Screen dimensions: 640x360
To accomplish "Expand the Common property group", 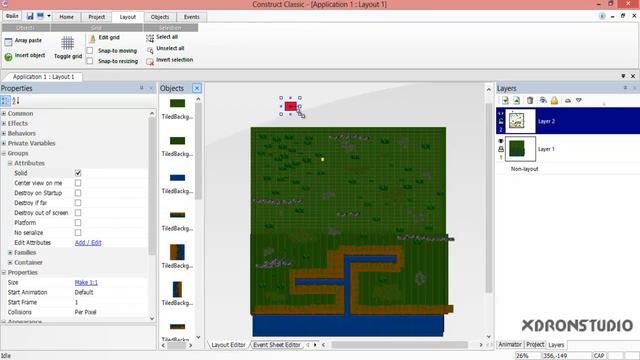I will pos(4,113).
